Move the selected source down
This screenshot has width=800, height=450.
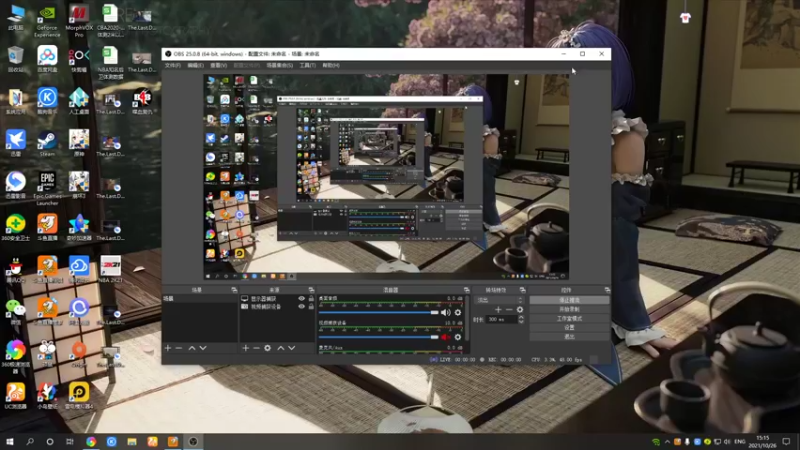(x=292, y=348)
